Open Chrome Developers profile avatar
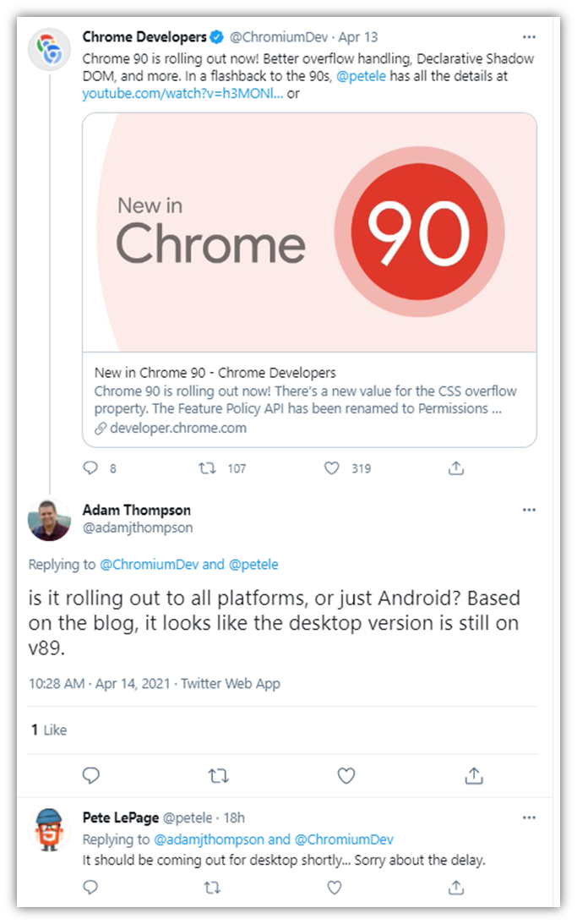 tap(50, 46)
